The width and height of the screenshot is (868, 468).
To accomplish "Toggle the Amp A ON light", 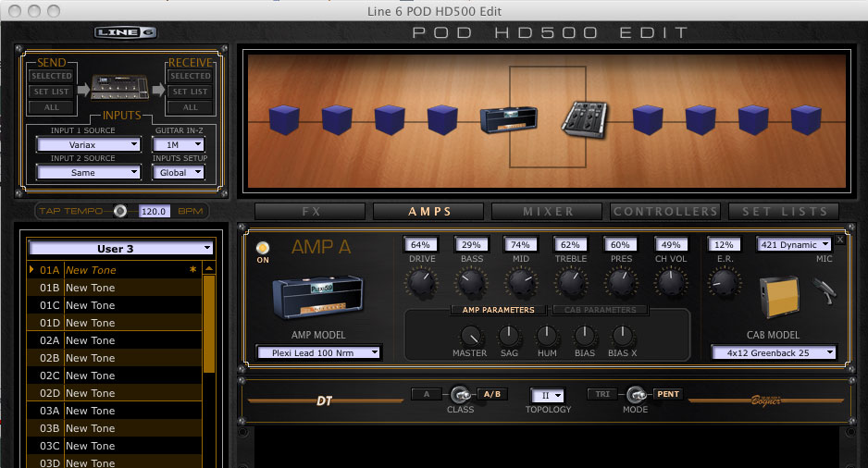I will coord(263,247).
